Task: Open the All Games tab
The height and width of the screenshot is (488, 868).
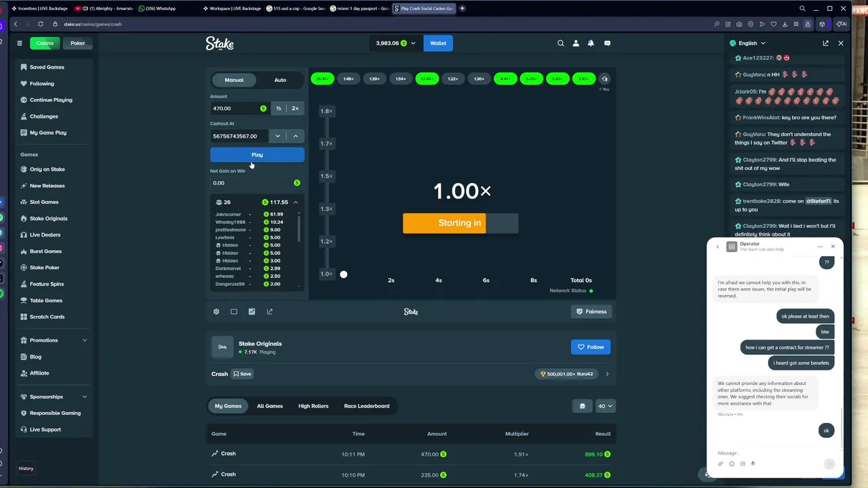Action: tap(270, 406)
